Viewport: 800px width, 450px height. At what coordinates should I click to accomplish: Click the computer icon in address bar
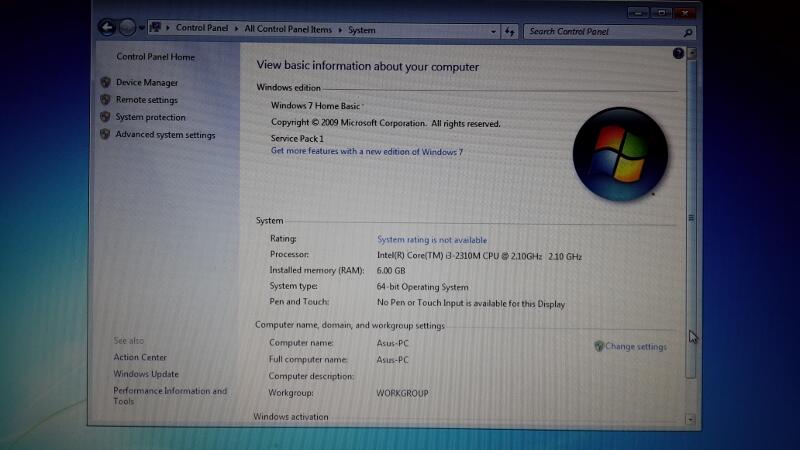click(155, 27)
